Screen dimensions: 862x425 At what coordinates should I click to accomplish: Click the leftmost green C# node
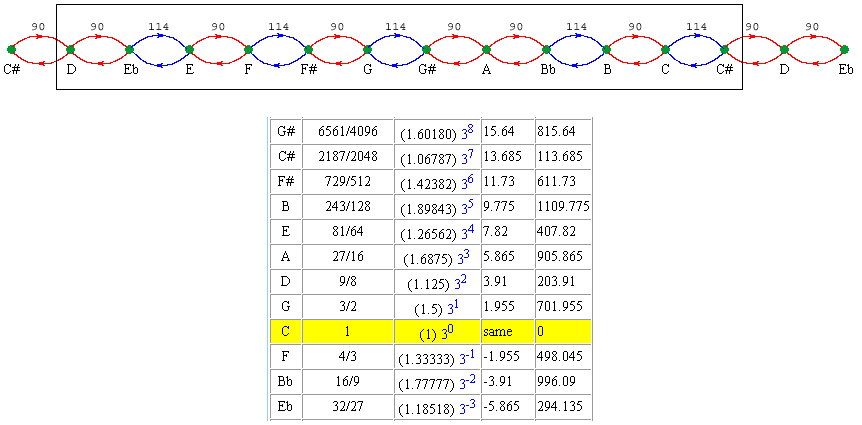pyautogui.click(x=11, y=49)
